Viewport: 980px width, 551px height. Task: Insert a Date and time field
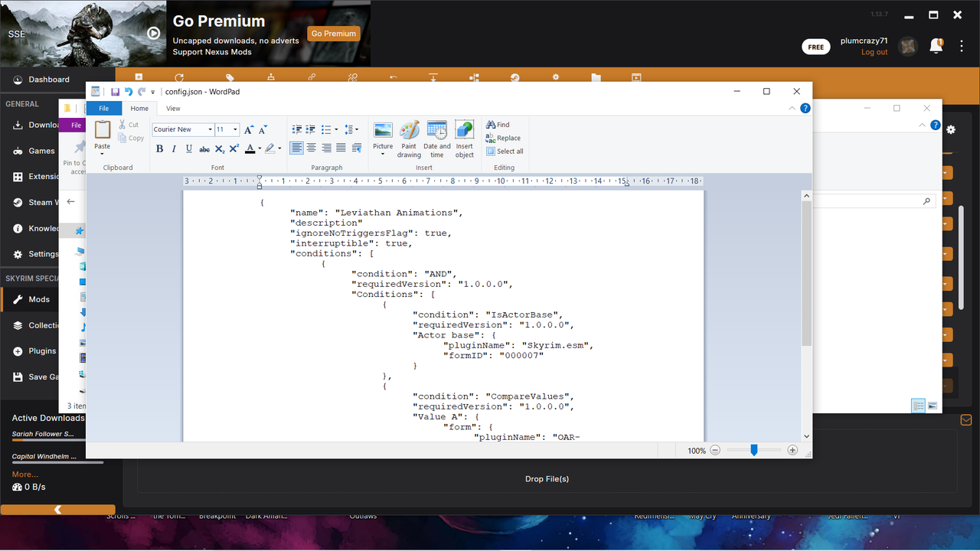coord(436,139)
